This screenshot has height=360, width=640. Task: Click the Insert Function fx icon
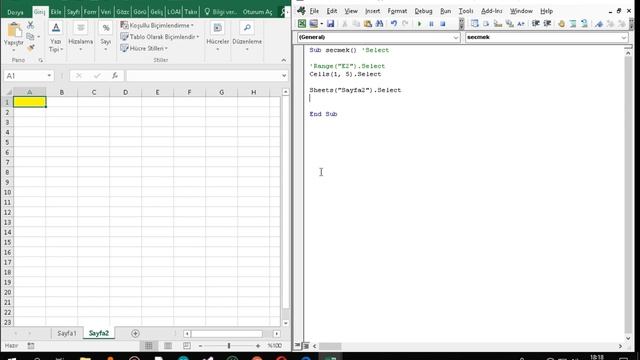(115, 76)
